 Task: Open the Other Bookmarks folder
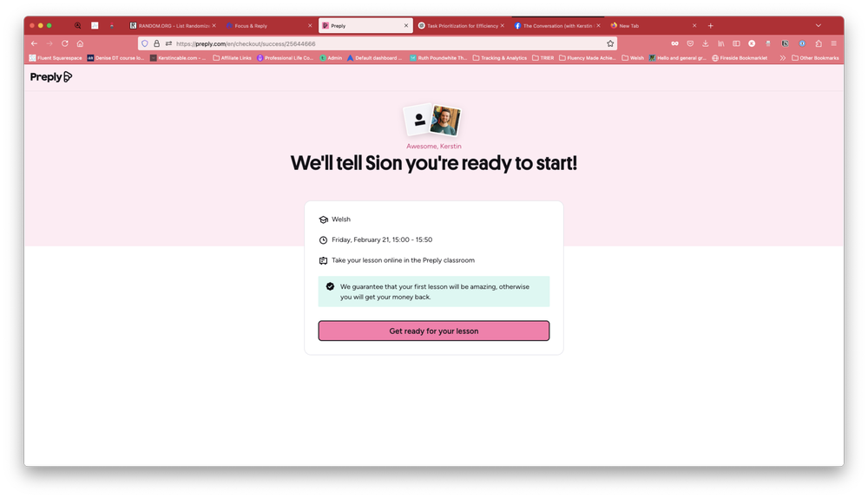tap(815, 57)
